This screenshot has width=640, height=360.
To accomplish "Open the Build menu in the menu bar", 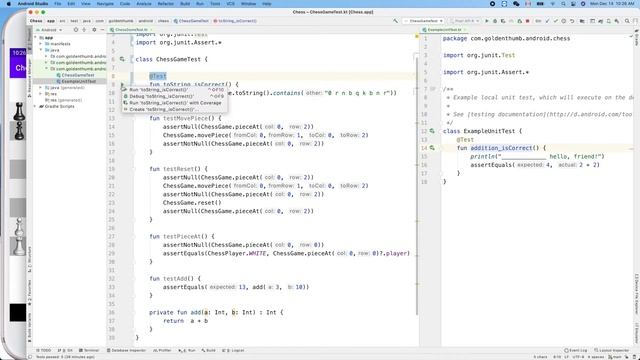I will [x=185, y=4].
